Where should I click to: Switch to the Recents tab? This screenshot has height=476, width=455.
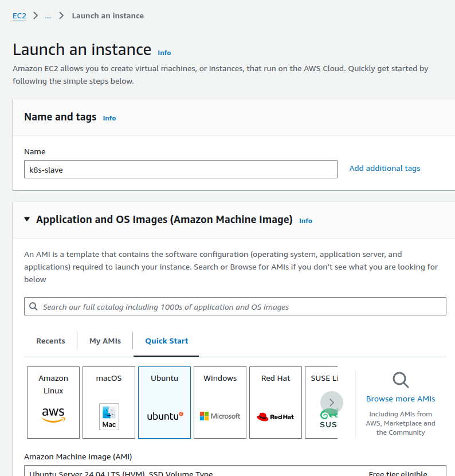tap(50, 341)
